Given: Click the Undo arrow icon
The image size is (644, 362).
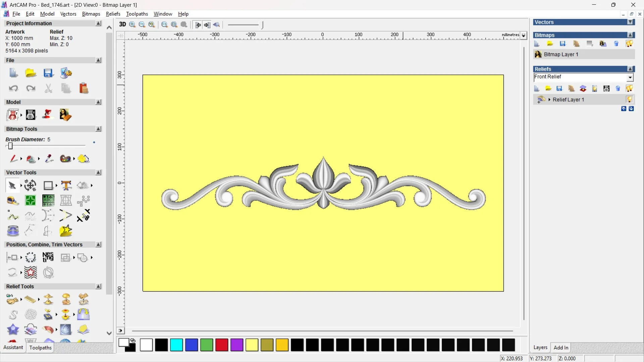Looking at the screenshot, I should pyautogui.click(x=13, y=88).
